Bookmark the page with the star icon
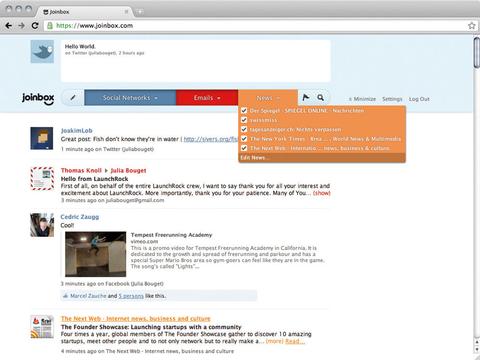The width and height of the screenshot is (480, 360). point(471,26)
